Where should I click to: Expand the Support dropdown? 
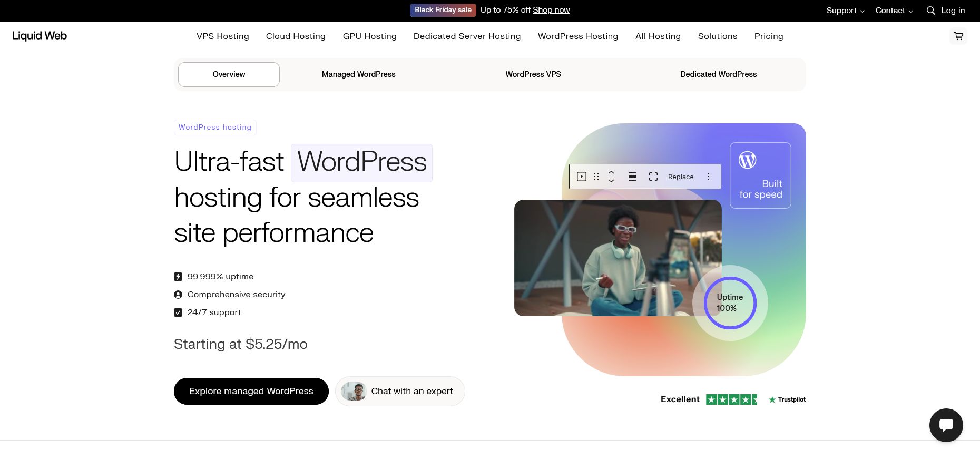845,11
